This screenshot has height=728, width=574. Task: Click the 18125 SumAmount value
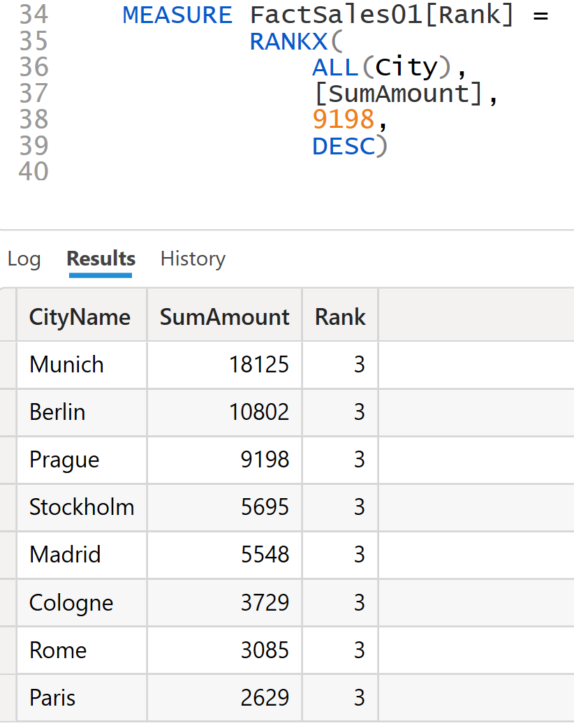coord(258,365)
